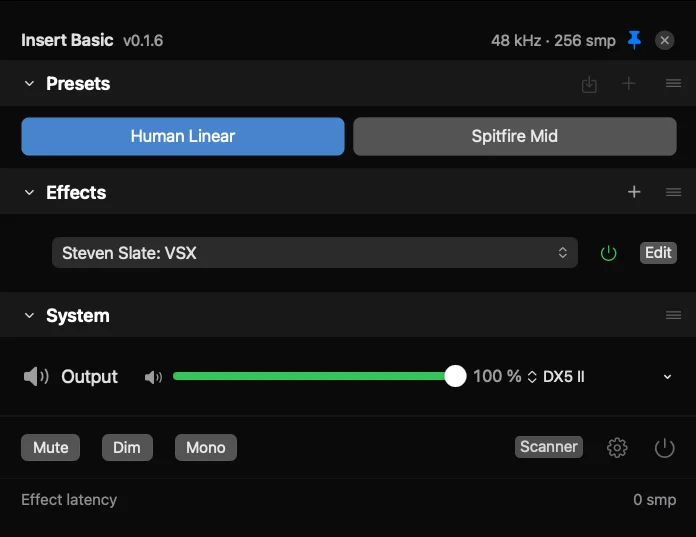This screenshot has height=537, width=696.
Task: Open the System section menu icon
Action: point(674,315)
